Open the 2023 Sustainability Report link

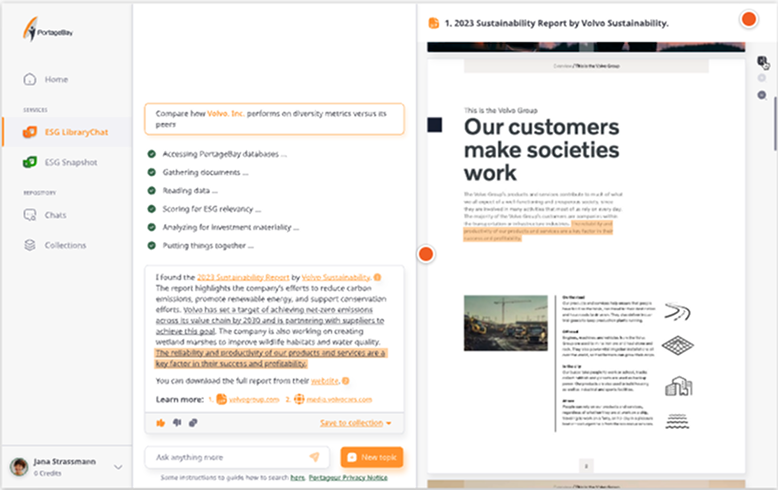[243, 277]
